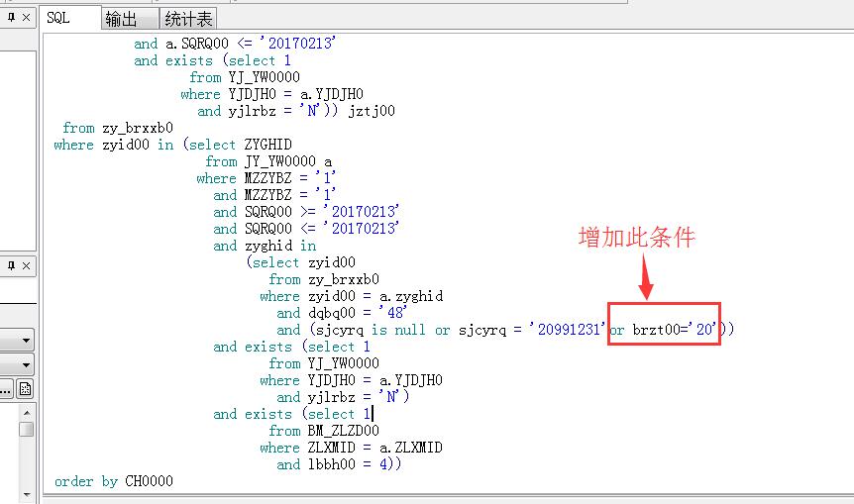Click the left panel scrollbar up arrow
This screenshot has height=504, width=854.
tap(27, 413)
